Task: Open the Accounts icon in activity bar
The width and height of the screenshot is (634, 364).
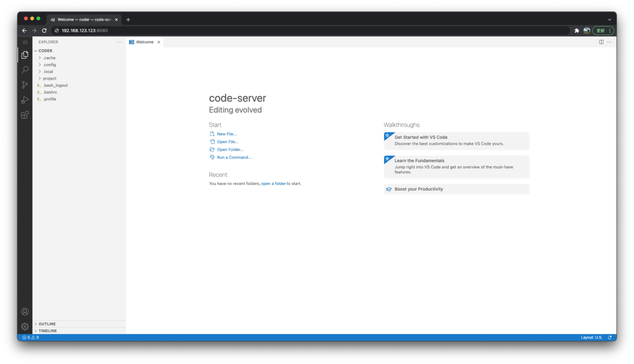Action: point(25,312)
